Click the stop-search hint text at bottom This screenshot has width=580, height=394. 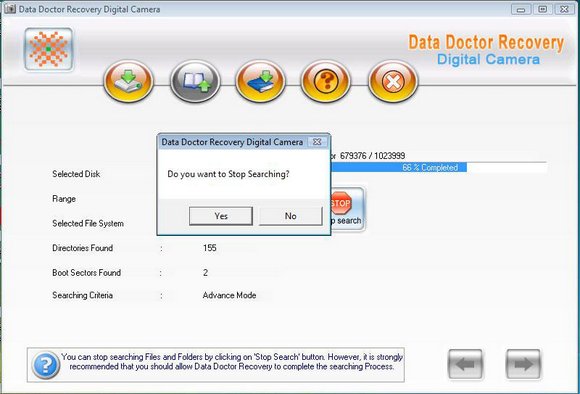pos(232,362)
